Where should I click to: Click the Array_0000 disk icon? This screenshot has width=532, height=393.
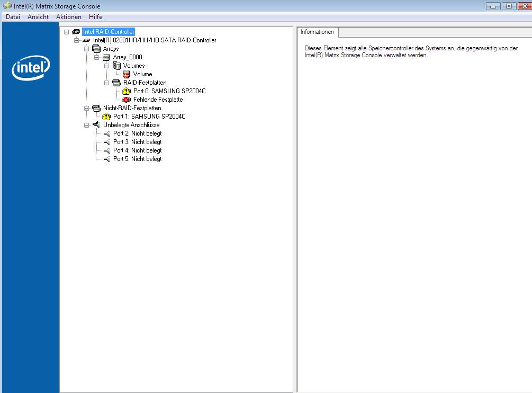106,57
